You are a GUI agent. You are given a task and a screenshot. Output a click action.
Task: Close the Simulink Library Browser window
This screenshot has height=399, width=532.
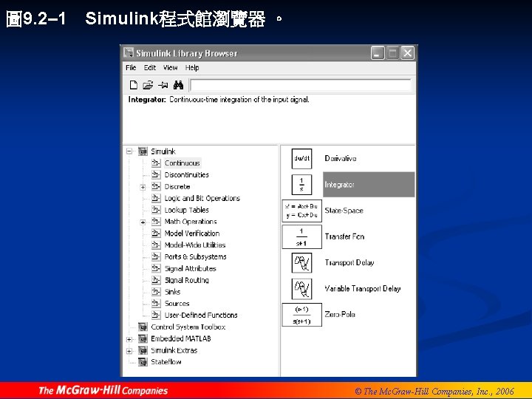pyautogui.click(x=407, y=53)
